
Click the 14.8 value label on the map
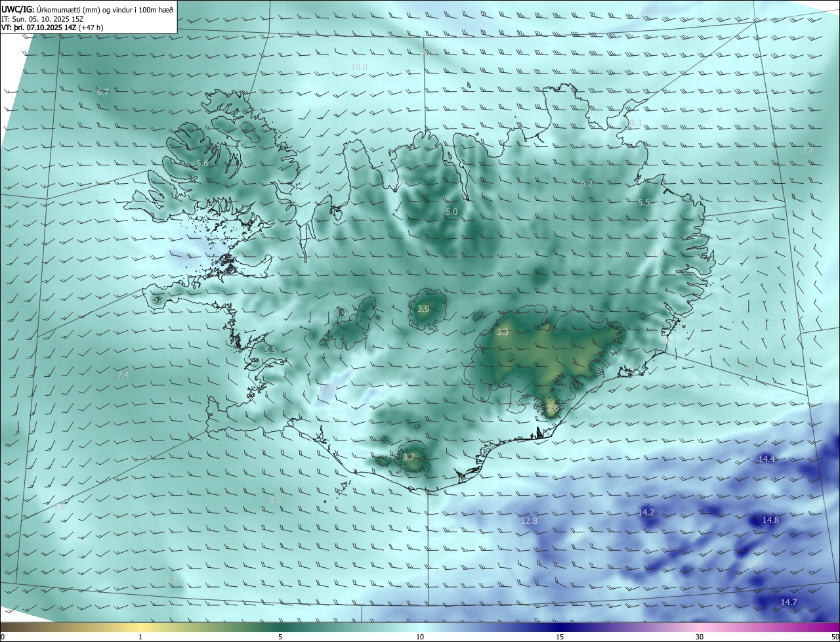[x=770, y=520]
